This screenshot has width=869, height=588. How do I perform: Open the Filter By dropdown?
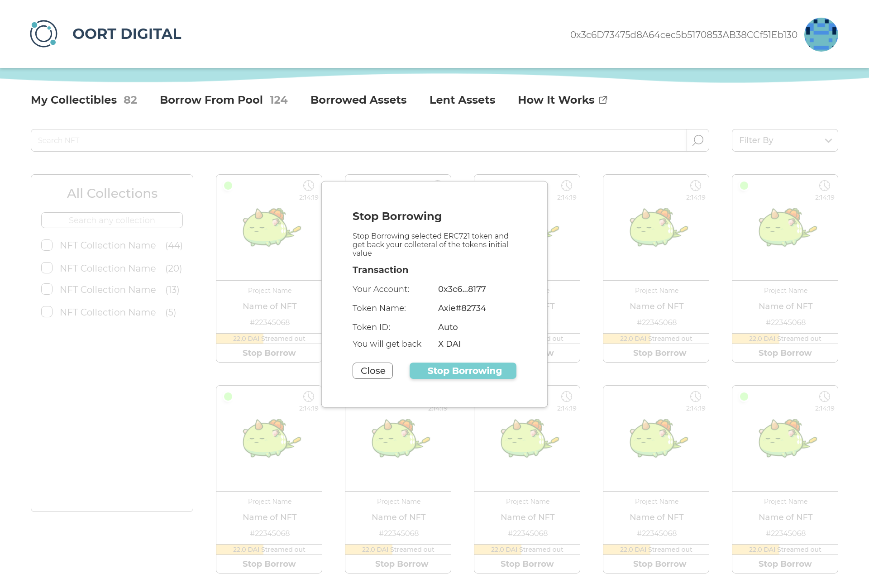point(785,140)
